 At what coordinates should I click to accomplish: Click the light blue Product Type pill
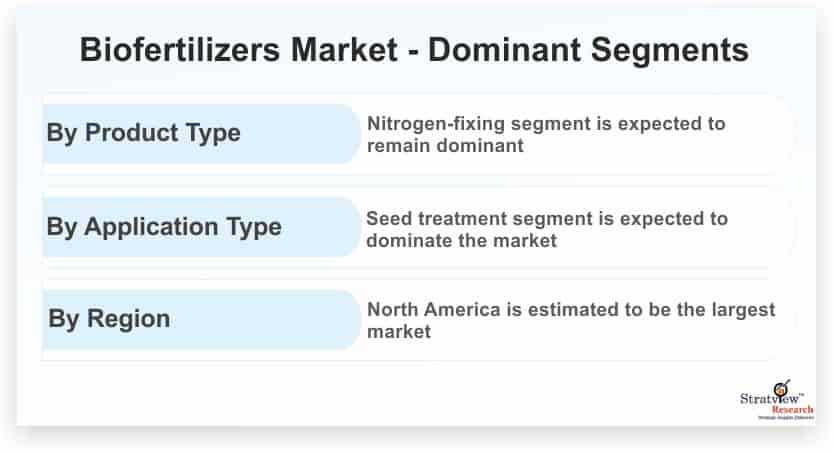click(201, 134)
